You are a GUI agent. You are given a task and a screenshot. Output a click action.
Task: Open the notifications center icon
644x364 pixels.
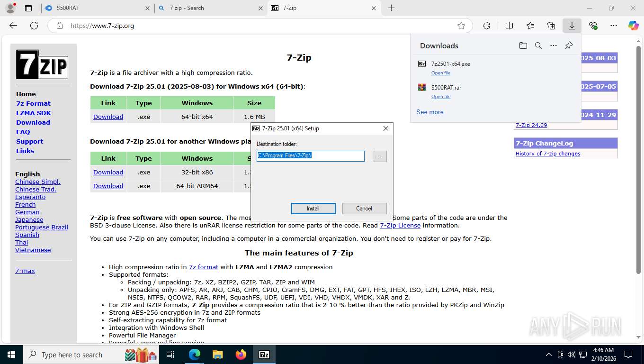(628, 355)
